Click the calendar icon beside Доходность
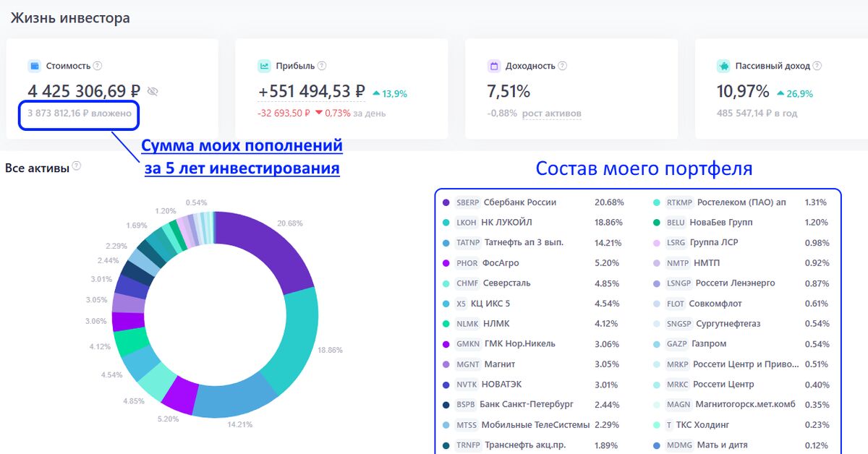Screen dimensions: 868x454 [x=494, y=66]
